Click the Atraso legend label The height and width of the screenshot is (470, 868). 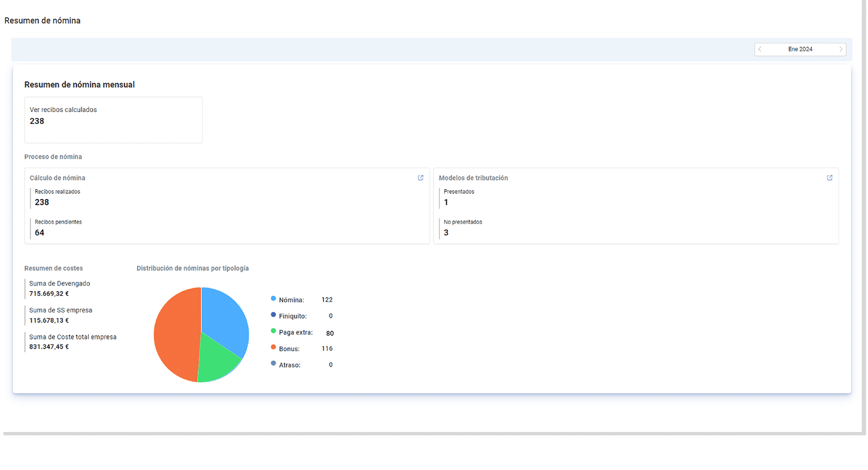[x=289, y=365]
